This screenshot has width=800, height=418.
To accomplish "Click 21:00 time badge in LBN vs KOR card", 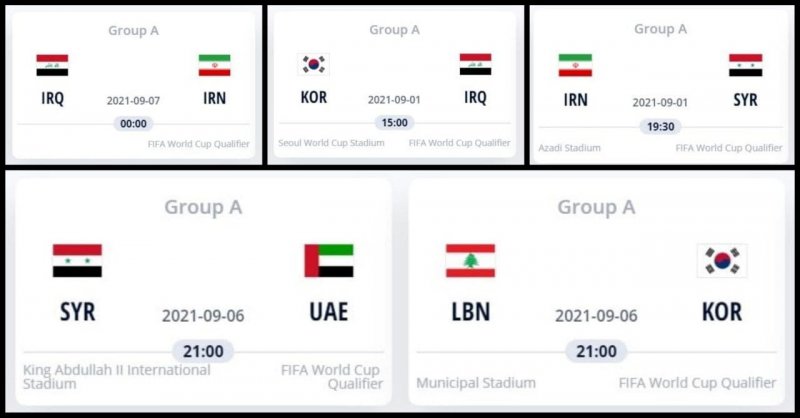I will pyautogui.click(x=596, y=351).
